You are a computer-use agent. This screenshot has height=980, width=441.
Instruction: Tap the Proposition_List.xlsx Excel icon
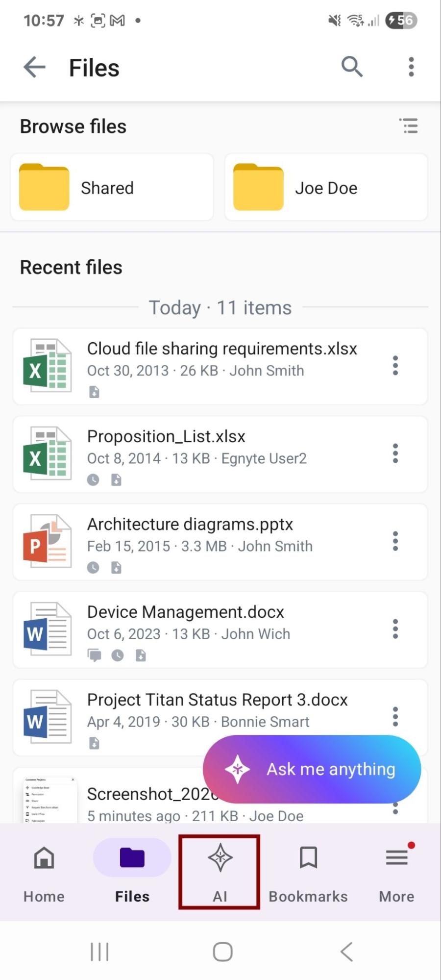coord(47,453)
